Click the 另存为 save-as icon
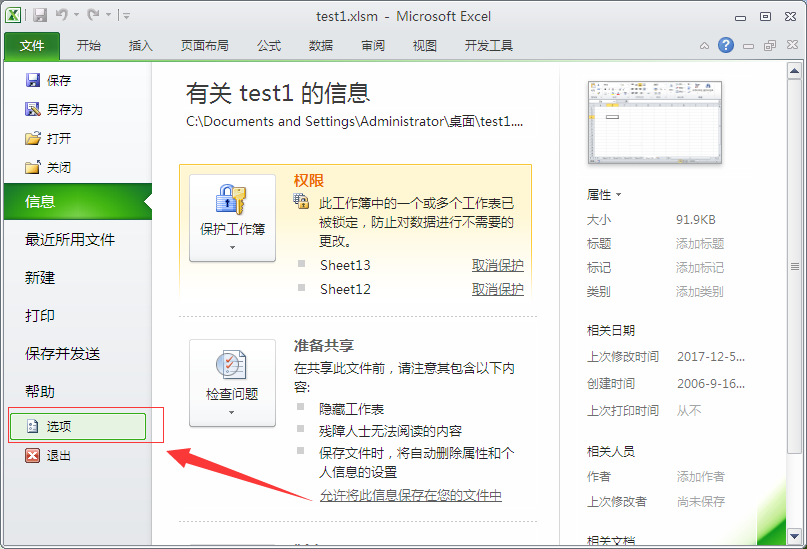 pyautogui.click(x=32, y=109)
